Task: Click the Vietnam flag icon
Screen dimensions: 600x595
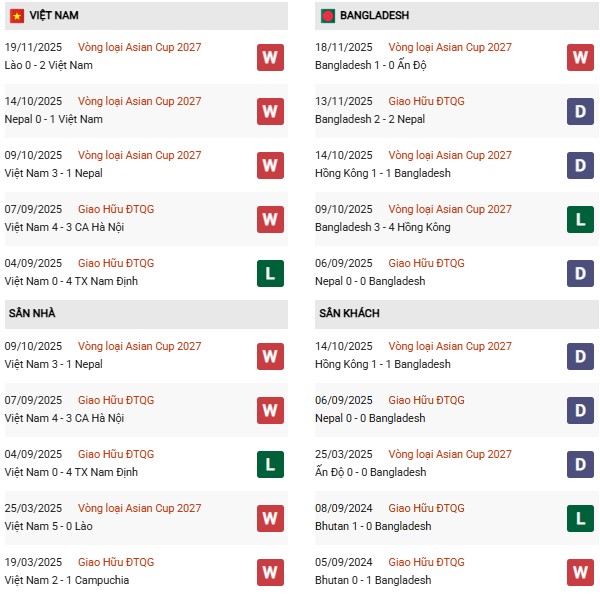Action: pyautogui.click(x=17, y=16)
